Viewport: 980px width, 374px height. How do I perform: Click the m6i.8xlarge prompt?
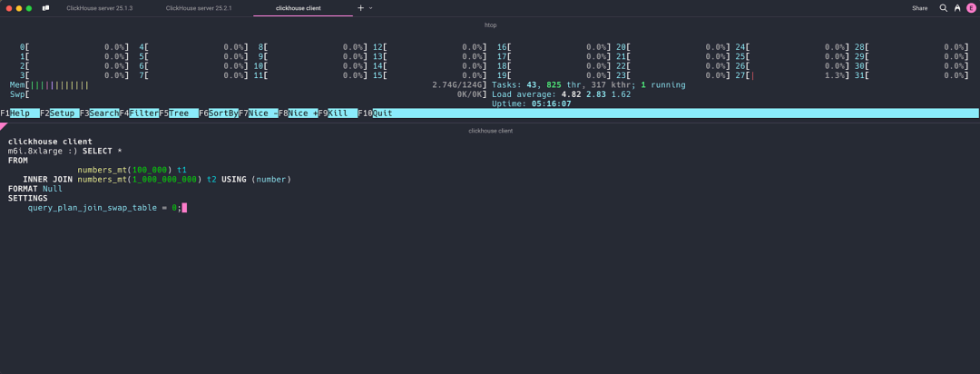41,151
